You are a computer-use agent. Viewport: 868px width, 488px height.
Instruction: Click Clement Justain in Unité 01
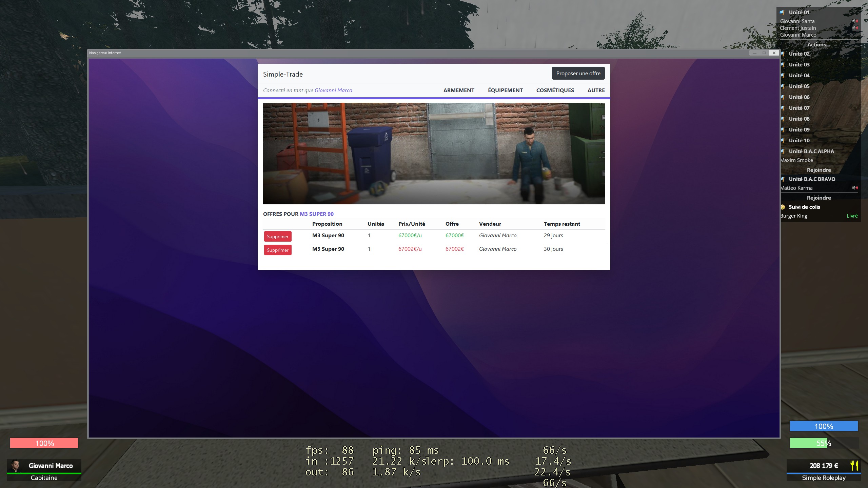(798, 28)
